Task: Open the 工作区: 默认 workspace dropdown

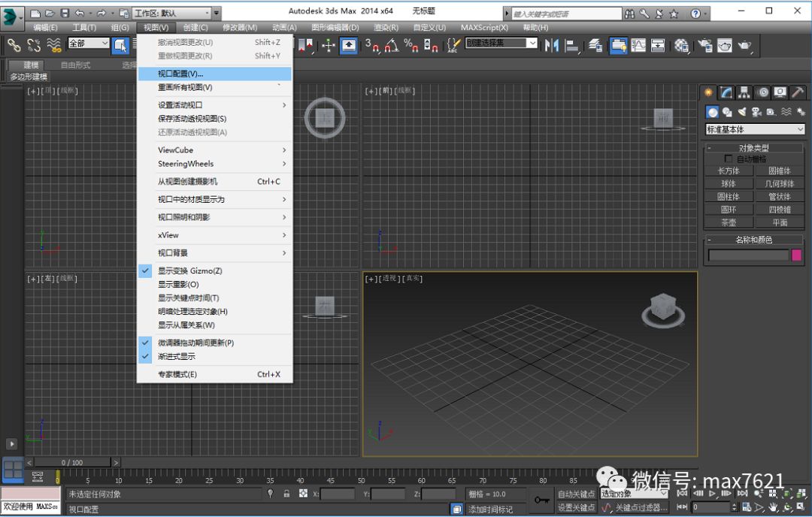Action: point(172,13)
